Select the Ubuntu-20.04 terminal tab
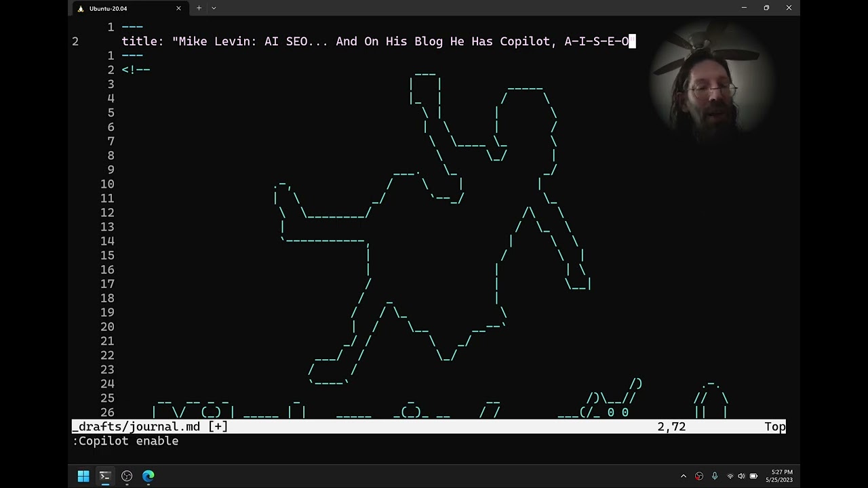The image size is (868, 488). (x=129, y=8)
